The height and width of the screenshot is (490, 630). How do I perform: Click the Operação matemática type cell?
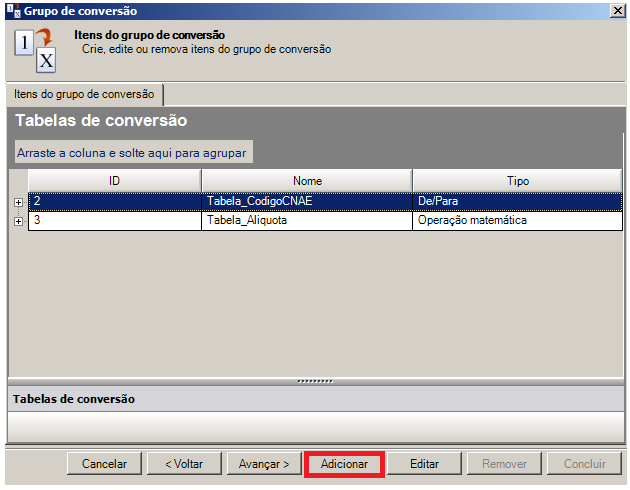point(518,220)
